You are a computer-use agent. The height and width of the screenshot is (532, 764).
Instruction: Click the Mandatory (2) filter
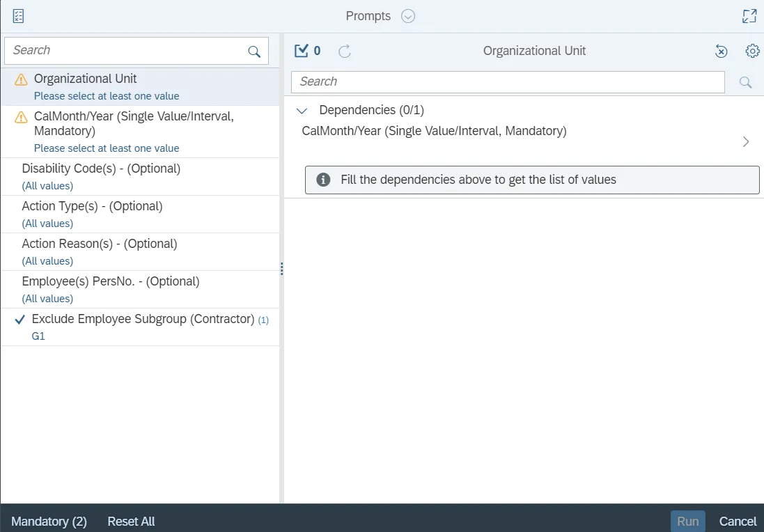point(49,522)
